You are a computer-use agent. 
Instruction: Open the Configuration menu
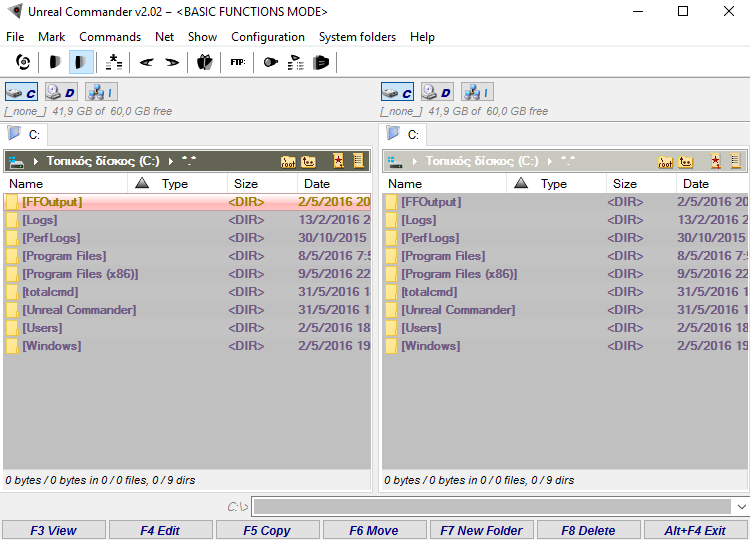pos(268,37)
